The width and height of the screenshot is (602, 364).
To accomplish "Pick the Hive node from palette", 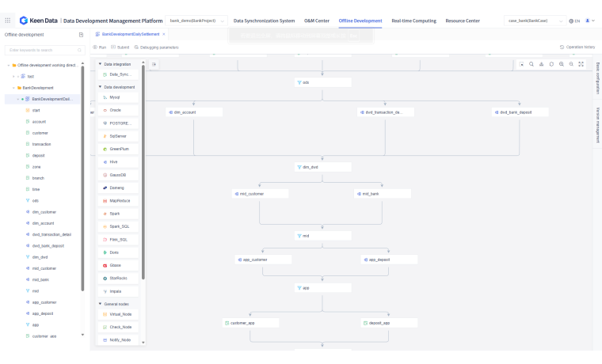I will tap(115, 161).
